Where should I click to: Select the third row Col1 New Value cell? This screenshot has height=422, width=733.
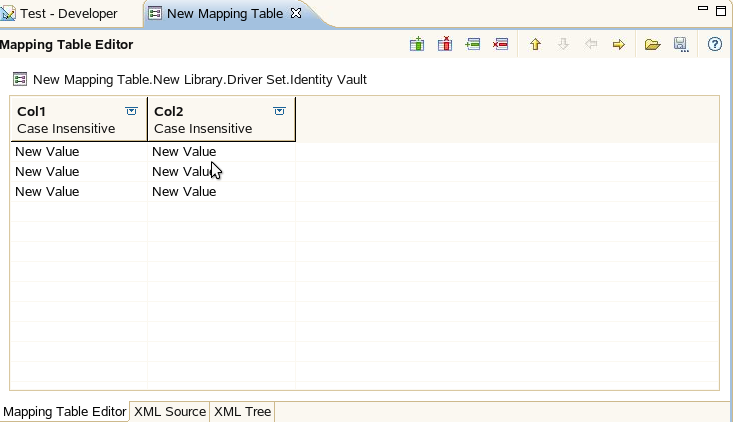[79, 192]
